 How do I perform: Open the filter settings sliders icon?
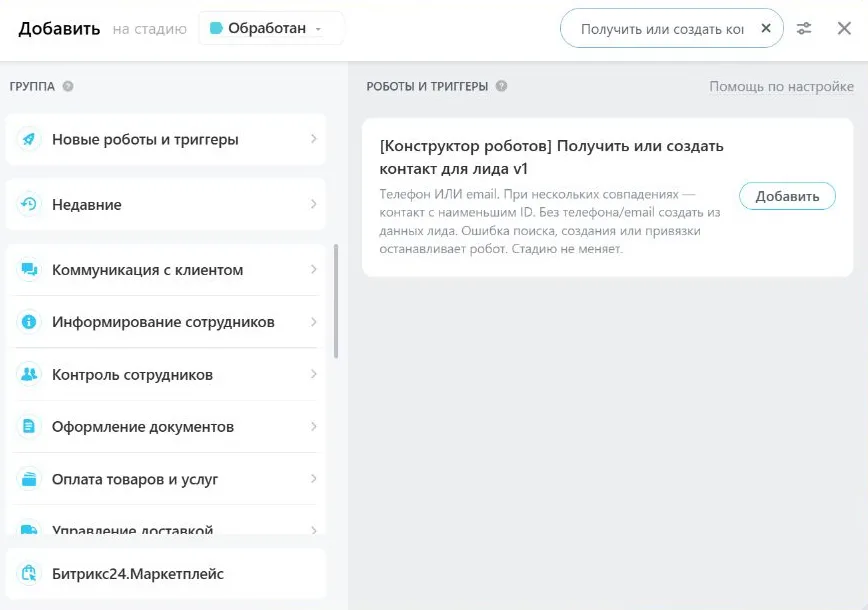tap(804, 28)
